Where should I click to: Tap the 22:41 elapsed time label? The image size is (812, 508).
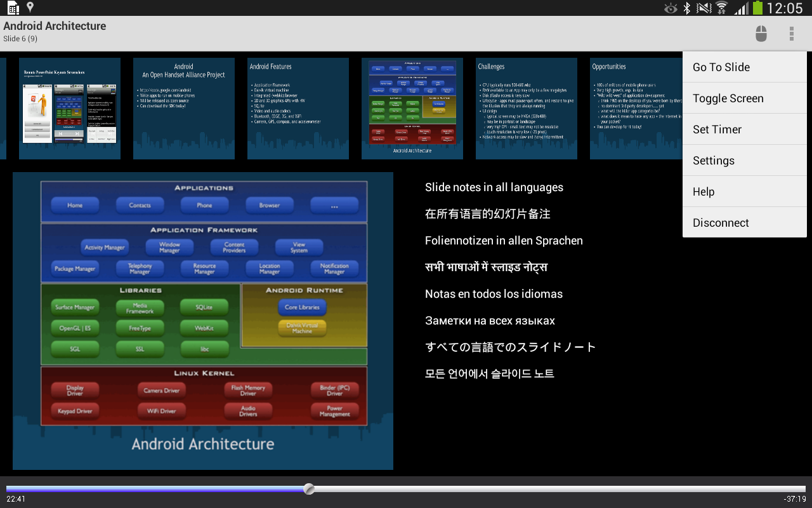(16, 499)
